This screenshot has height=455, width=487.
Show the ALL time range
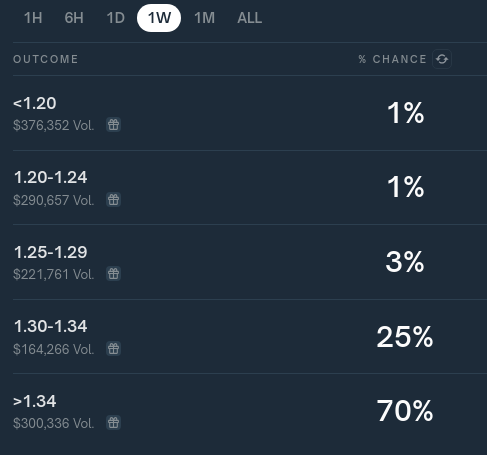[x=249, y=18]
